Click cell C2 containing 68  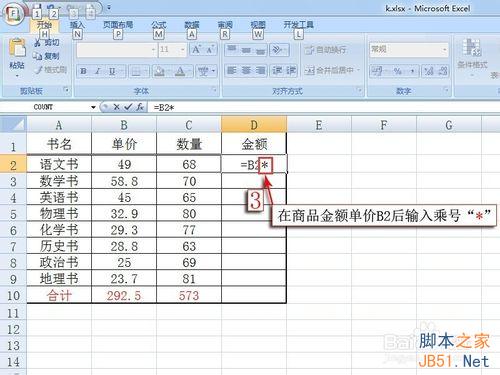click(189, 164)
